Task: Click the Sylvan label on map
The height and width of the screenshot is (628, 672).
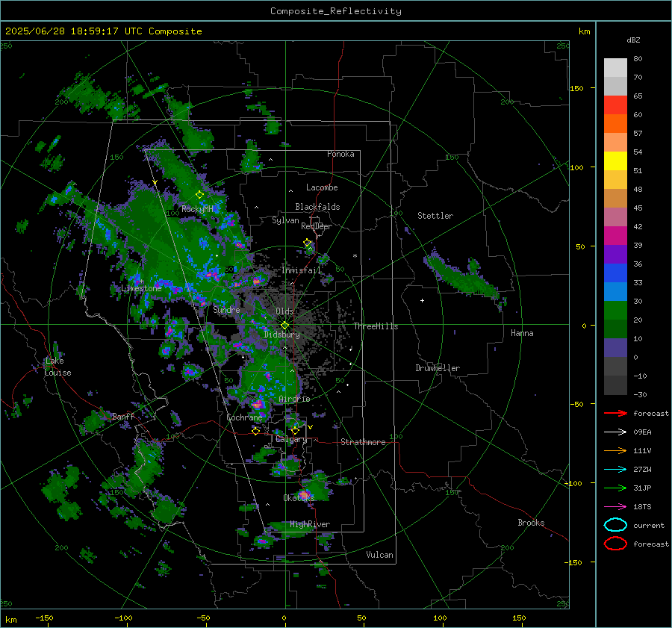Action: (x=285, y=220)
